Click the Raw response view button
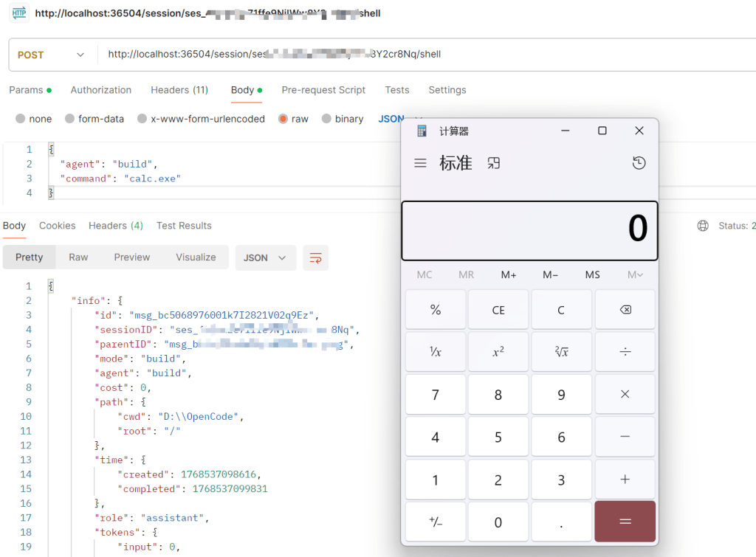 [78, 257]
